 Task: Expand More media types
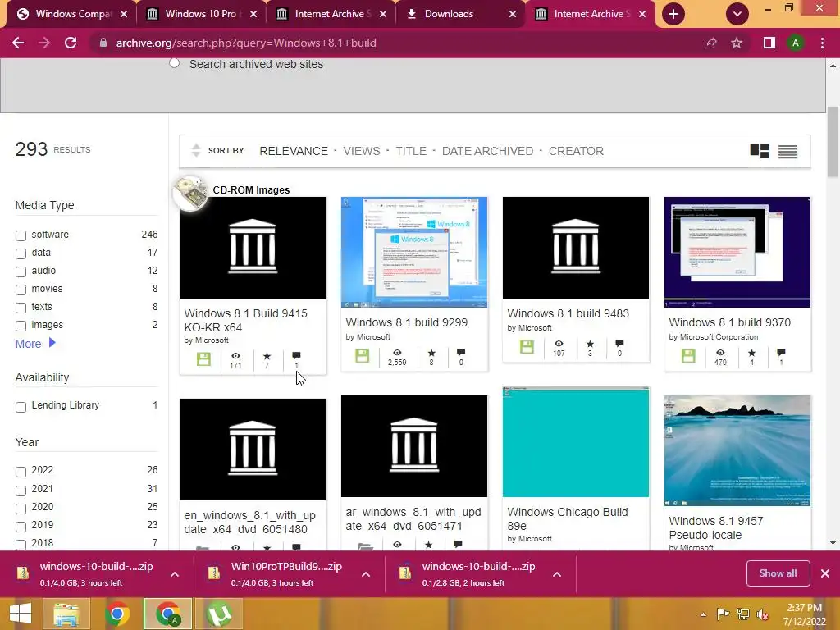point(35,344)
